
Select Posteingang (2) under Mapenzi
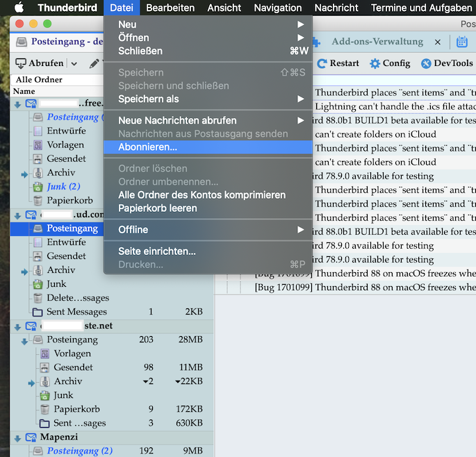click(79, 451)
